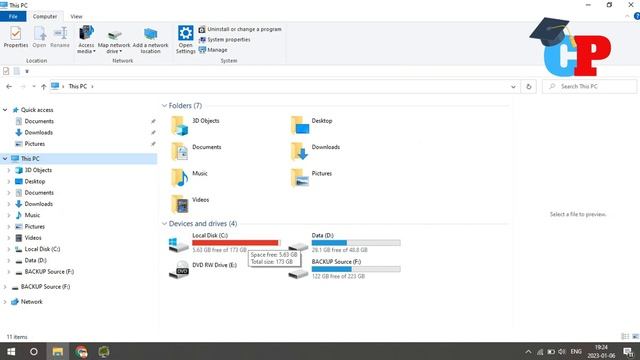Expand Local Disk (C:) in navigation pane

click(9, 249)
